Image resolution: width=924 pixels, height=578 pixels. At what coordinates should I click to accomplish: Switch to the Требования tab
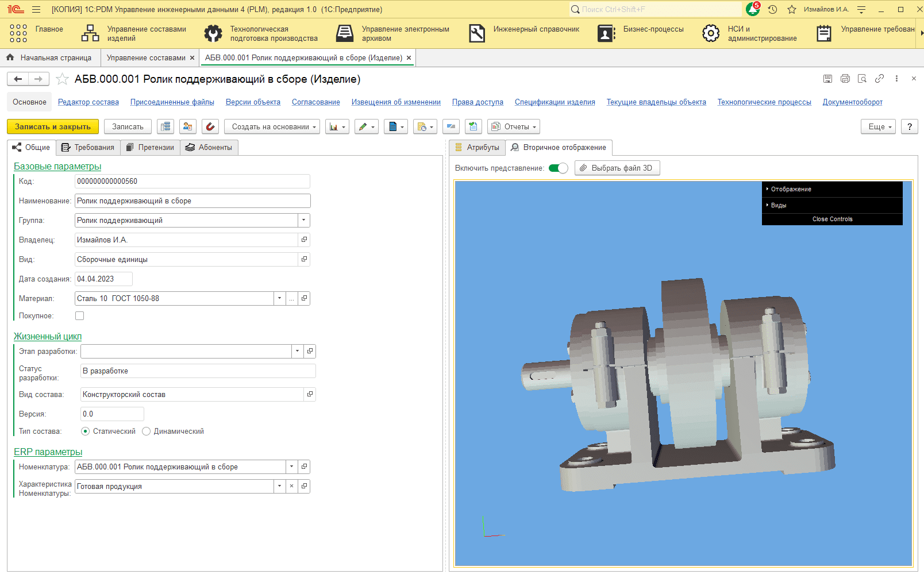88,147
